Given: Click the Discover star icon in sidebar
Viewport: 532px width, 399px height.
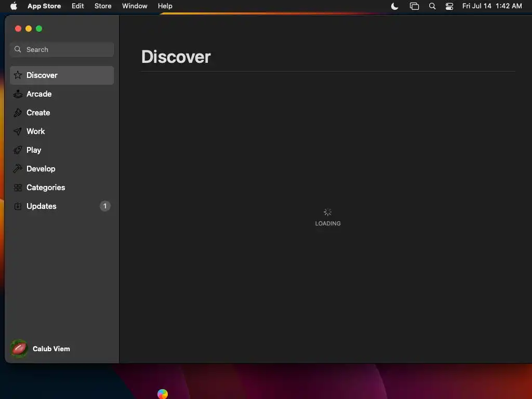Looking at the screenshot, I should click(x=18, y=75).
